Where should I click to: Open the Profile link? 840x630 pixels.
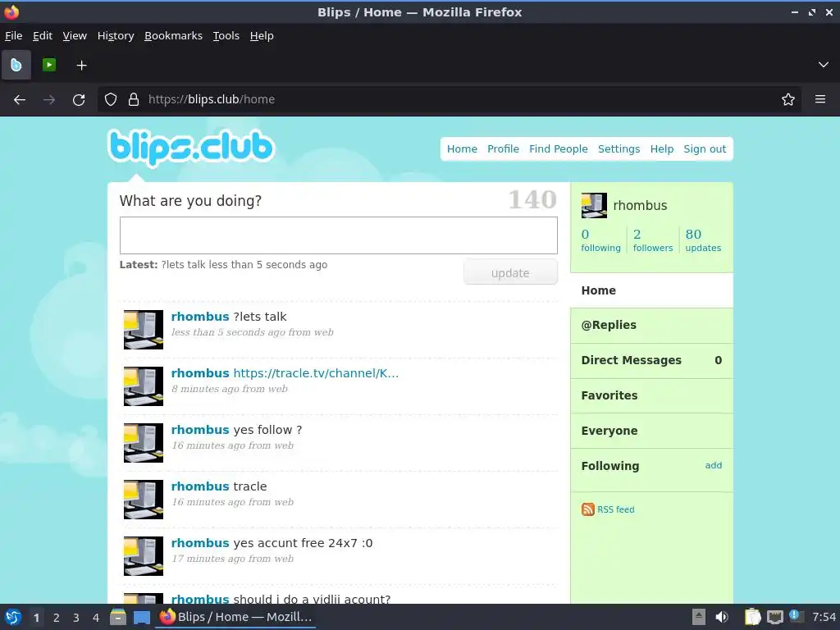tap(503, 149)
